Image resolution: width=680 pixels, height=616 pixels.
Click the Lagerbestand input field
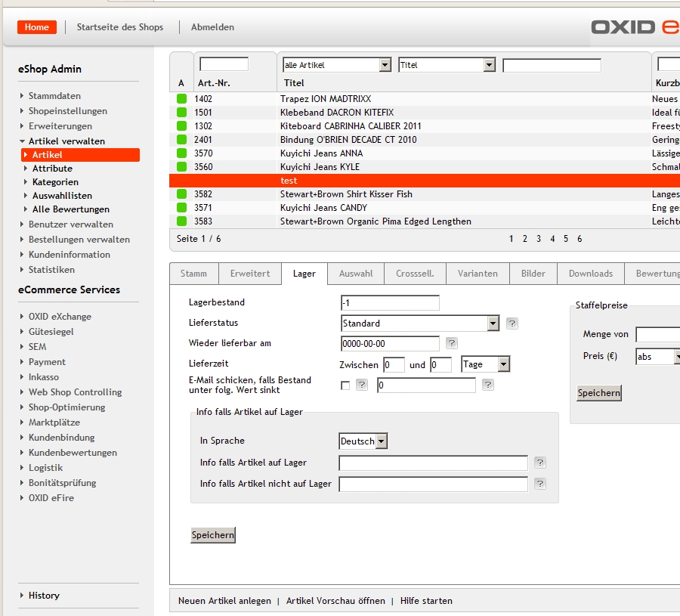click(390, 303)
